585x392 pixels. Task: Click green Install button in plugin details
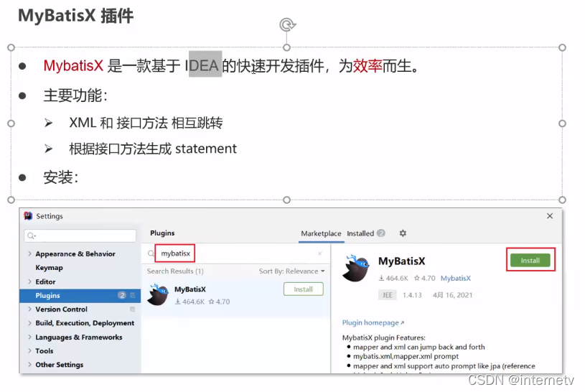click(x=530, y=260)
